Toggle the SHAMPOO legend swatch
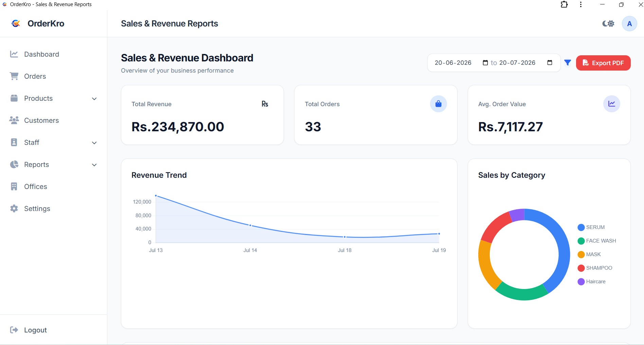Screen dimensions: 644x345 [x=581, y=268]
